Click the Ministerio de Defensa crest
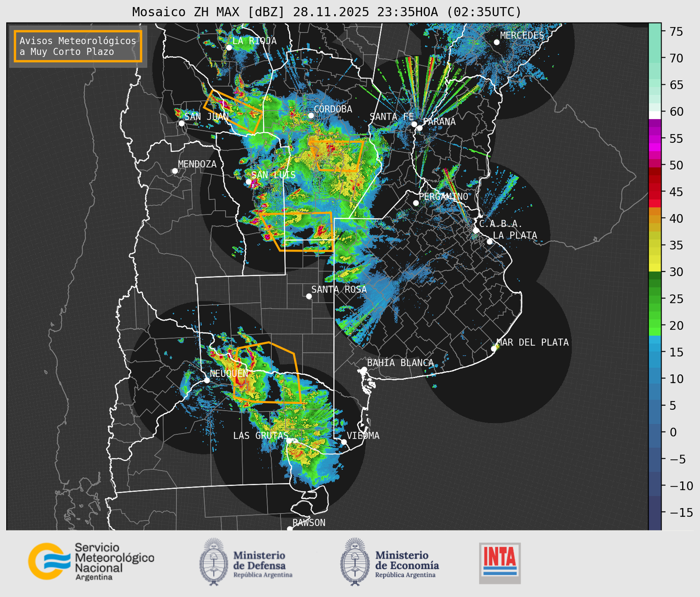 (x=214, y=562)
